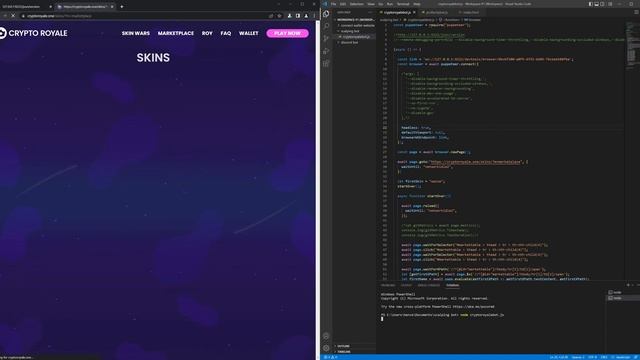Open Explorer view in VS Code activity bar
Screen dimensions: 640x360
[x=326, y=14]
